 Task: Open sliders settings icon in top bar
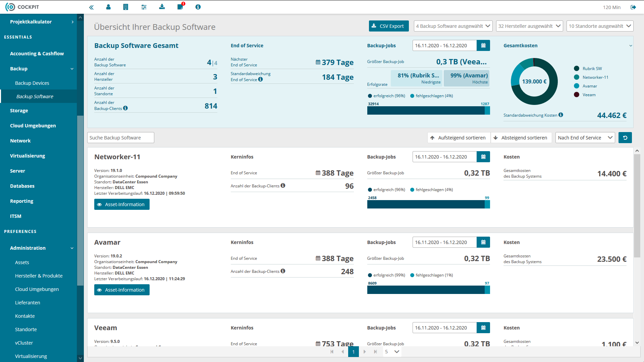tap(144, 7)
